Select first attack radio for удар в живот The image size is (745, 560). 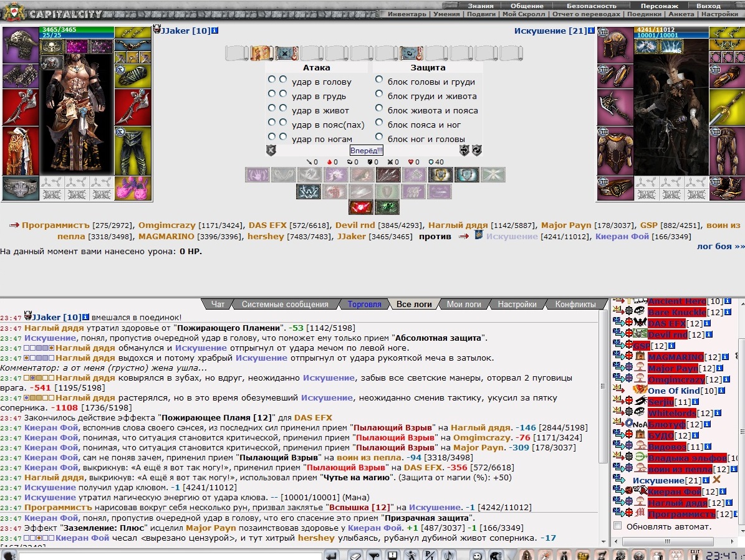click(272, 108)
